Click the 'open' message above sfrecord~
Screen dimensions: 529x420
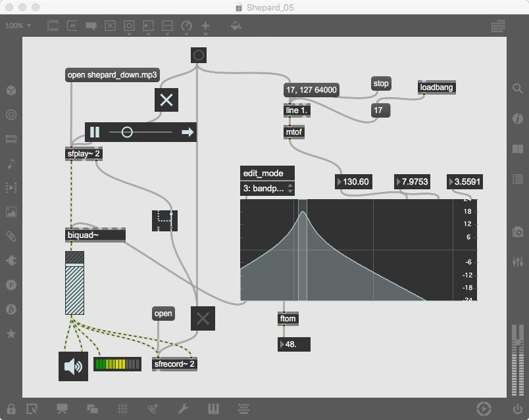coord(163,314)
